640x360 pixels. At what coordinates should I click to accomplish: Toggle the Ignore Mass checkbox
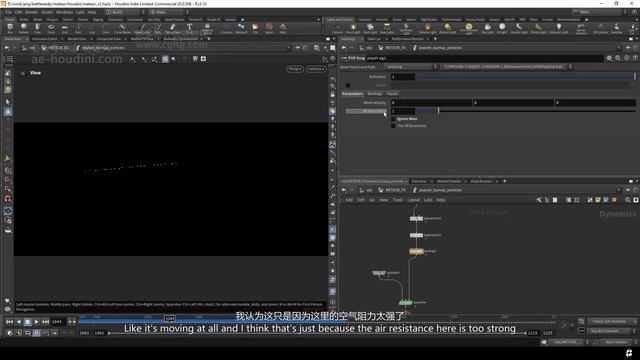point(393,119)
